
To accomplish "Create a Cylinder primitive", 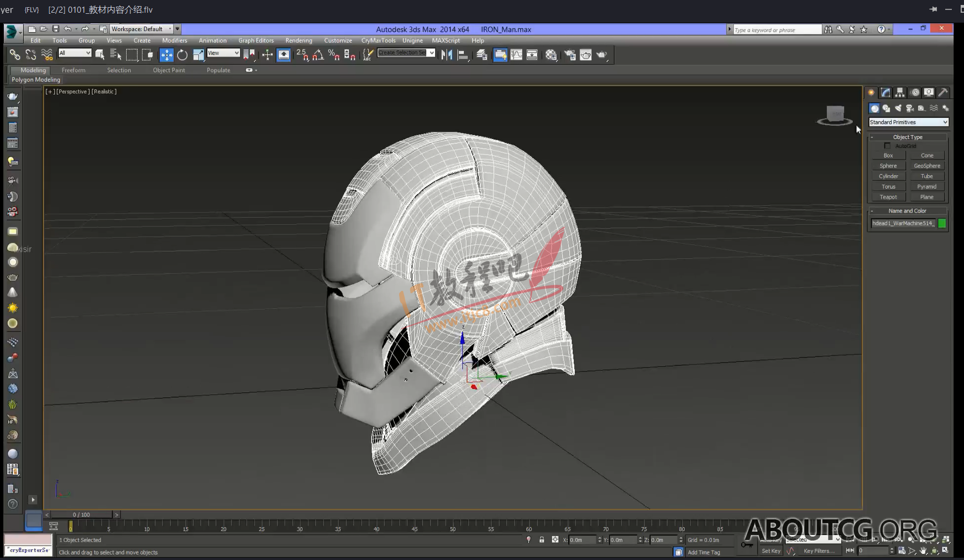I will click(888, 176).
